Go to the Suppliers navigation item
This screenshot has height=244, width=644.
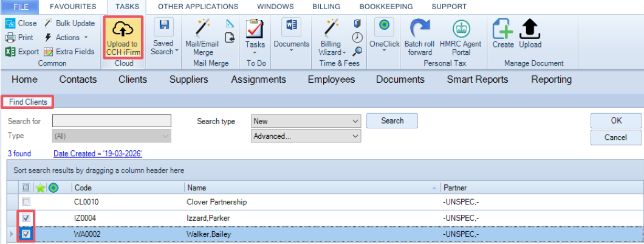point(188,80)
